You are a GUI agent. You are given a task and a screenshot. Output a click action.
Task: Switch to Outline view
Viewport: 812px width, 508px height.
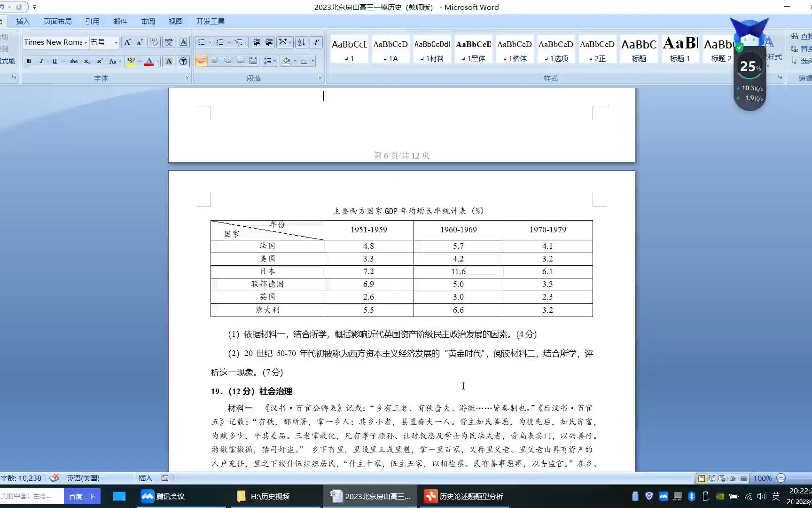(x=733, y=478)
